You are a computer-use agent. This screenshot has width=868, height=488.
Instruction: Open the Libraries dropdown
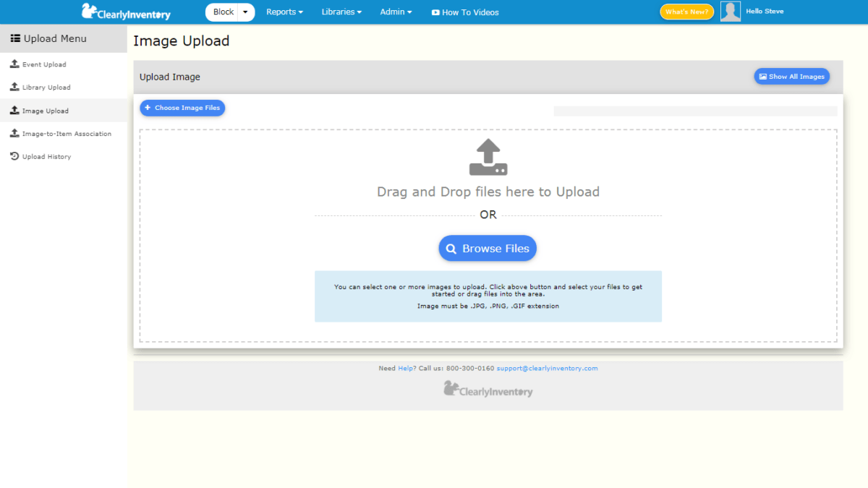pos(341,12)
